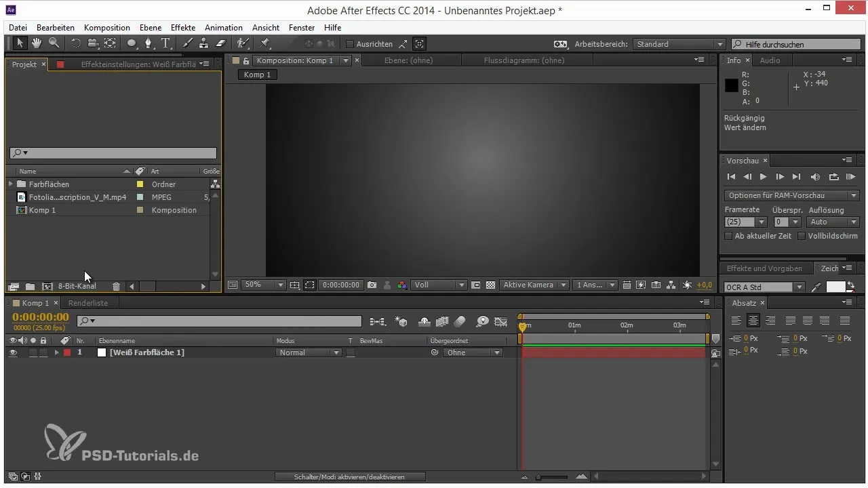The image size is (868, 488).
Task: Check the Ab aktueller Zeit option
Action: click(728, 236)
